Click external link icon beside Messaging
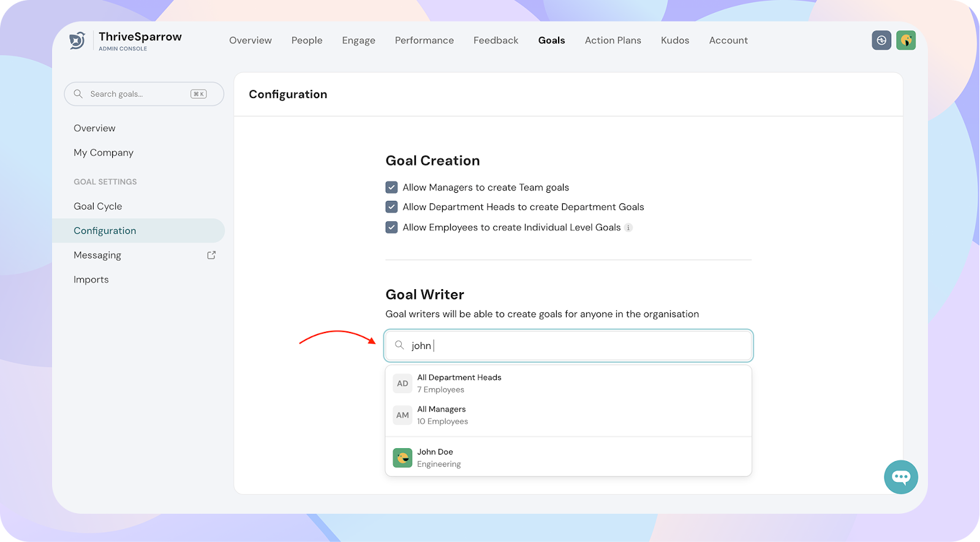Image resolution: width=980 pixels, height=542 pixels. [x=211, y=255]
